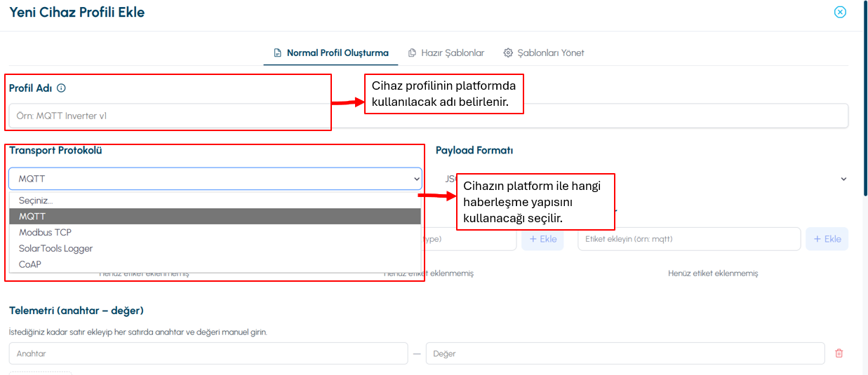Click the info icon beside Profil Adı
The image size is (868, 375).
click(x=61, y=88)
